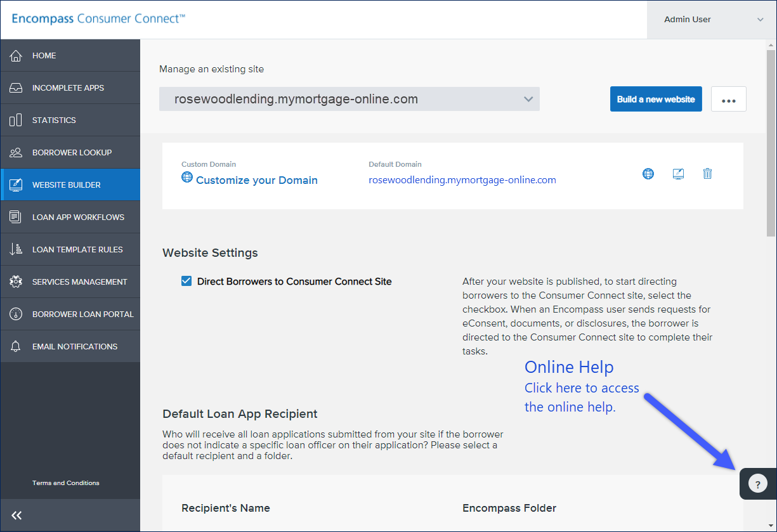Open Loan App Workflows section
This screenshot has height=532, width=777.
pos(70,217)
